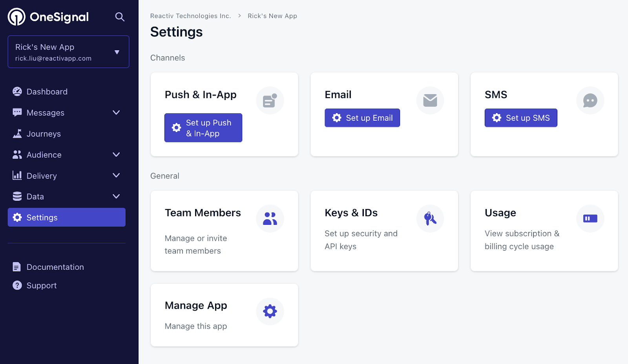Expand the Messages submenu chevron
Screen dimensions: 628x364
[116, 113]
